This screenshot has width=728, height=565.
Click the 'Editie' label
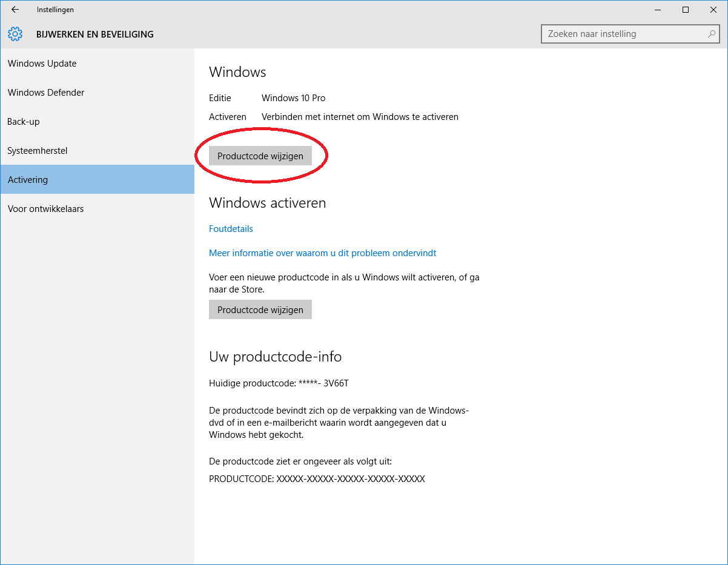point(220,98)
